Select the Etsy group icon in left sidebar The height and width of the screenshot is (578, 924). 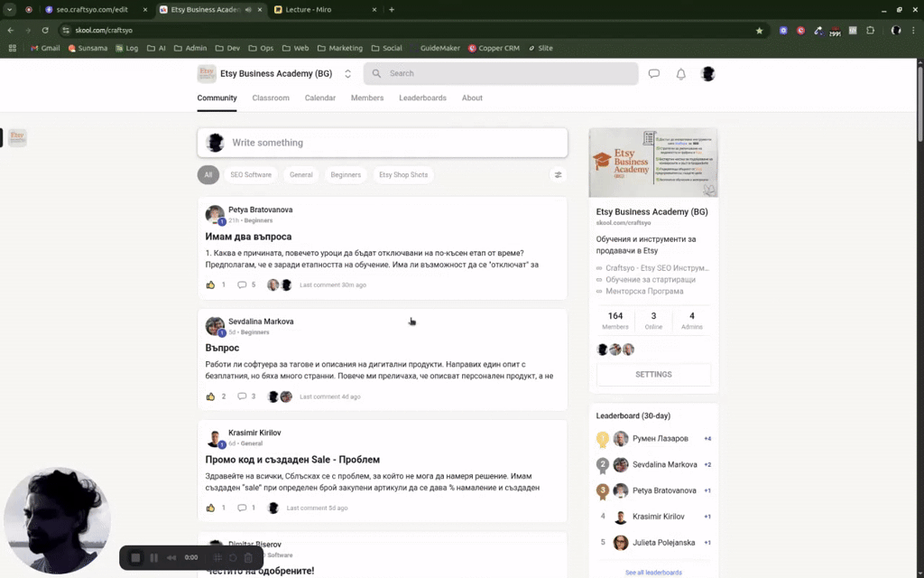(17, 137)
